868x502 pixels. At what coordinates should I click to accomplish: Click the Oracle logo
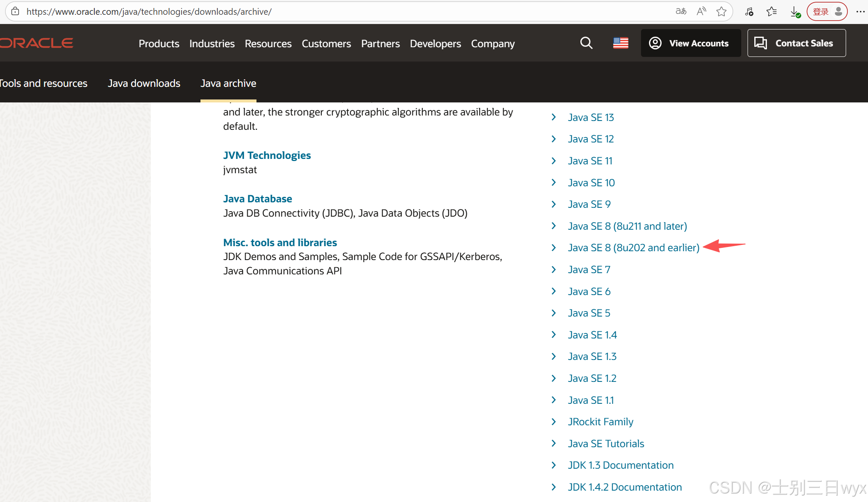coord(37,43)
